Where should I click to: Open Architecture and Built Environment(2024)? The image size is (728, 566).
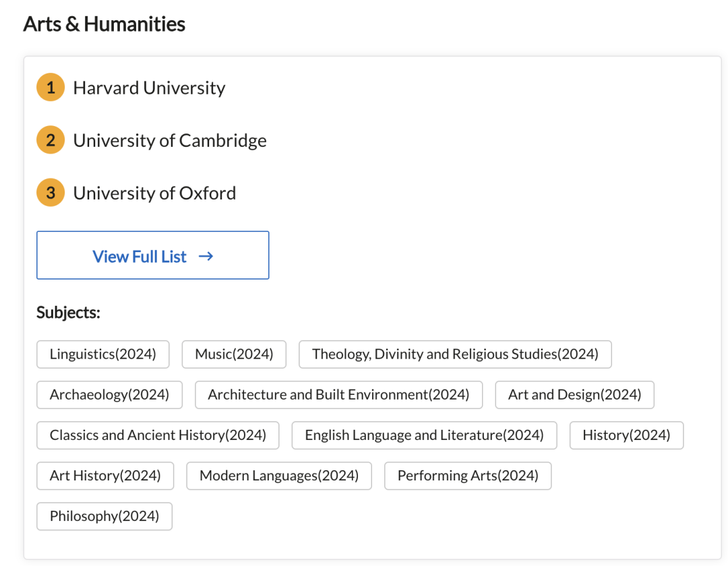[339, 395]
